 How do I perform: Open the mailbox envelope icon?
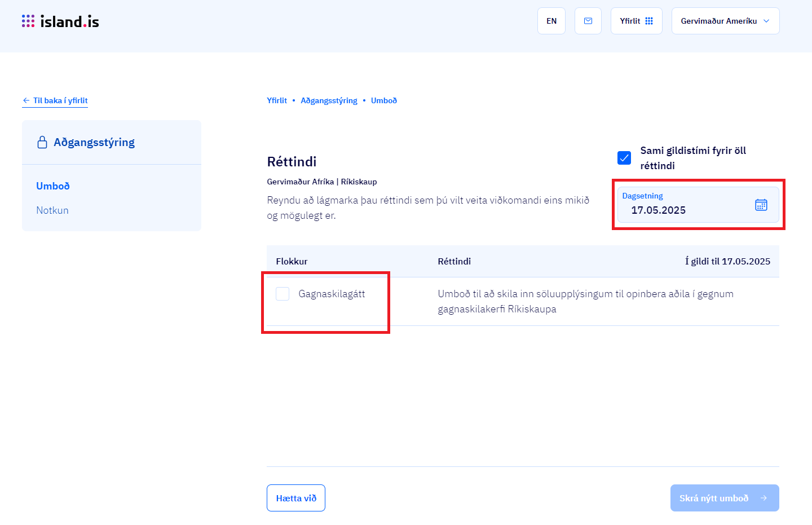coord(588,21)
